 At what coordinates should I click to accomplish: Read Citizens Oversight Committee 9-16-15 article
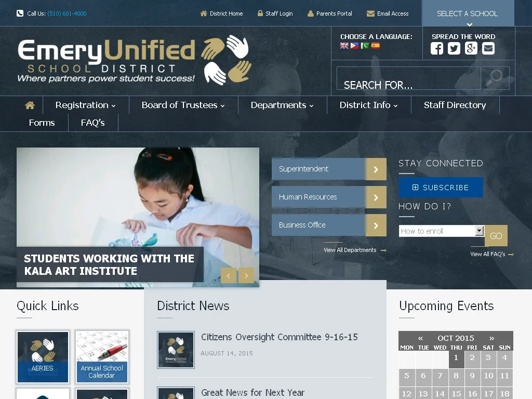pos(279,337)
